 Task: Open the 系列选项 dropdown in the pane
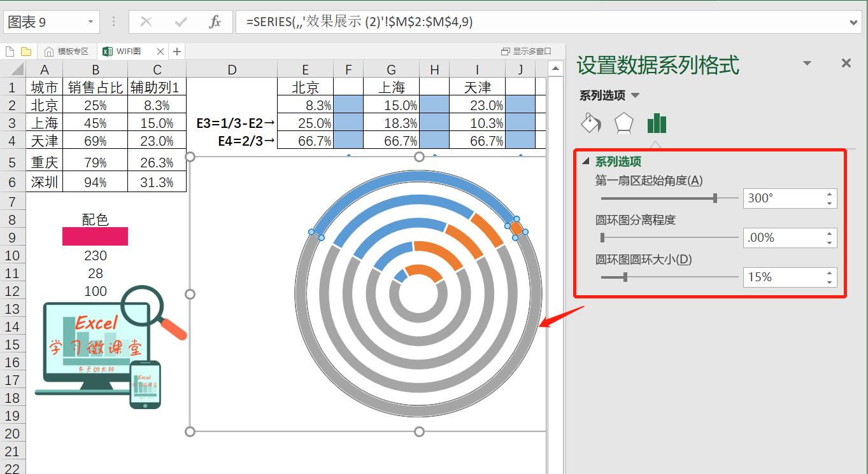(x=635, y=94)
